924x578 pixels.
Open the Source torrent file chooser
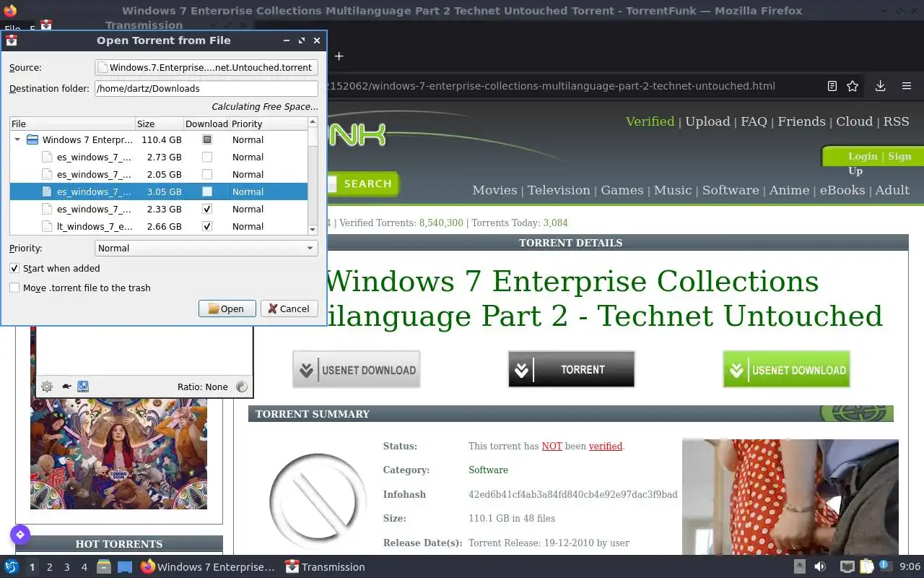click(x=206, y=67)
